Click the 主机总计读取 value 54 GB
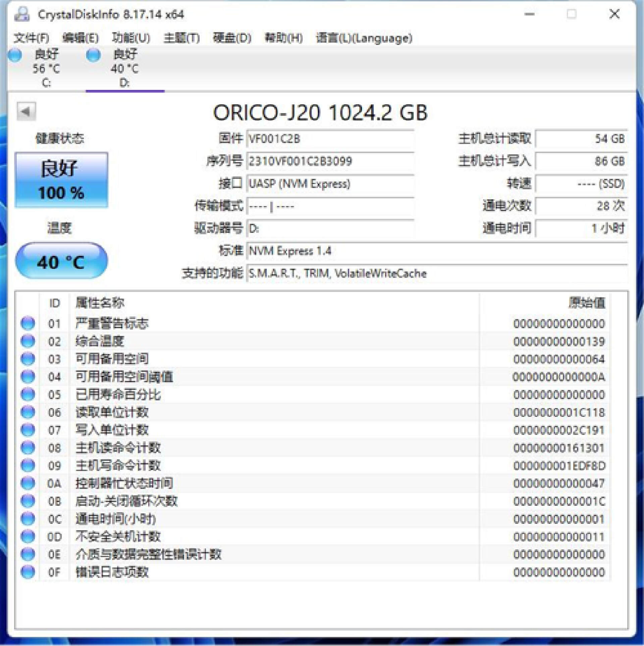This screenshot has width=644, height=646. [x=581, y=138]
